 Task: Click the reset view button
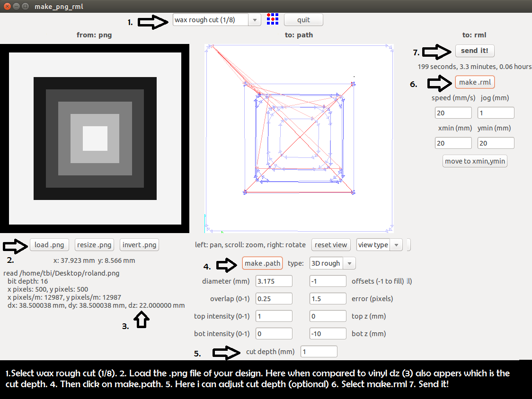[x=331, y=245]
